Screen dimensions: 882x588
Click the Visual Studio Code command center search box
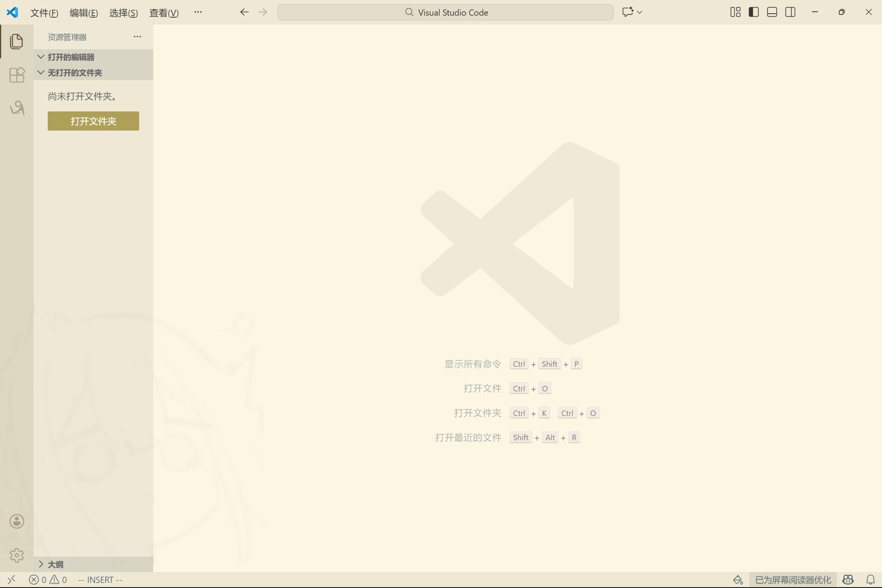(x=445, y=13)
